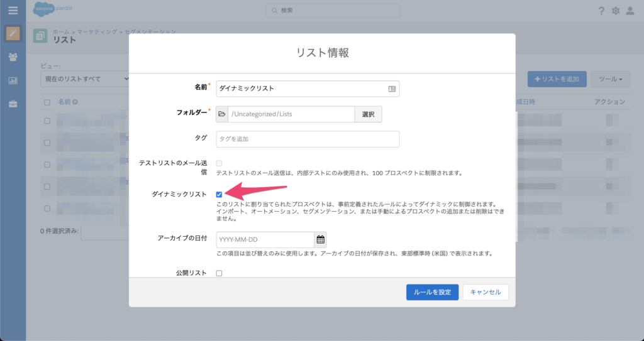Viewport: 644px width, 341px height.
Task: Open the user profile icon
Action: click(x=630, y=11)
